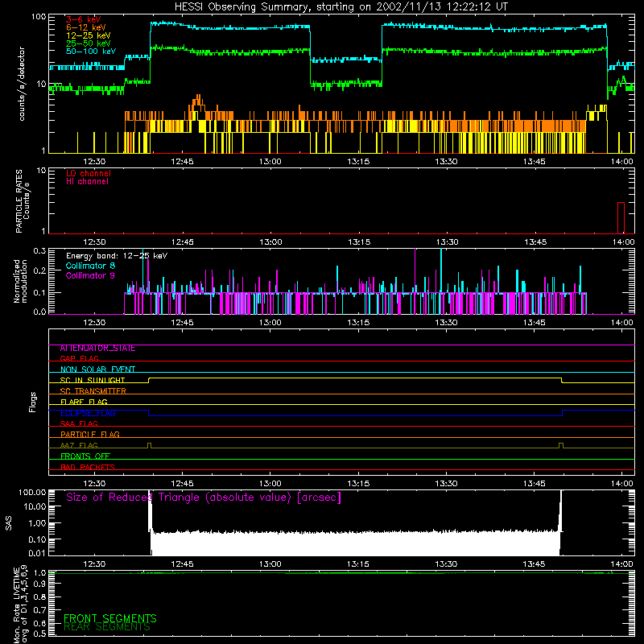Click the 100.00 tick on the SAS panel
644x644 pixels.
point(32,493)
